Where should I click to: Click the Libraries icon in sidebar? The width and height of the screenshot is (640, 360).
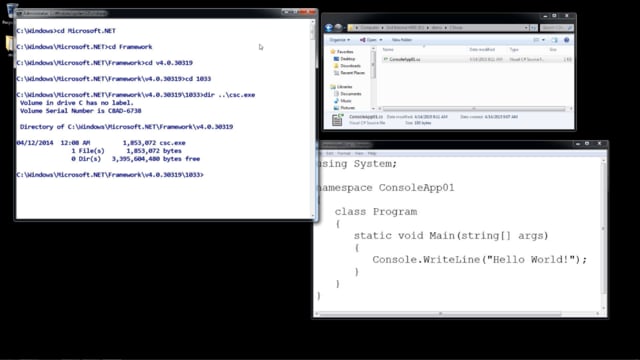tap(333, 87)
